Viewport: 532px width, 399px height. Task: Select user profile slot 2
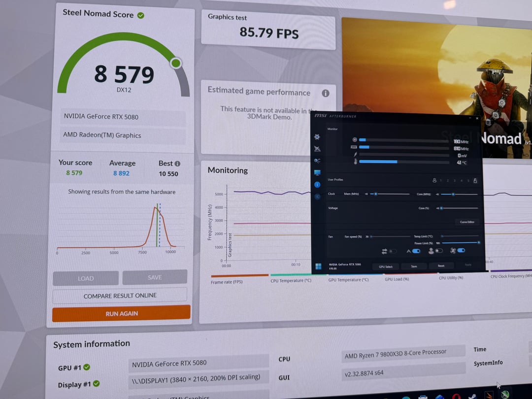pos(448,180)
